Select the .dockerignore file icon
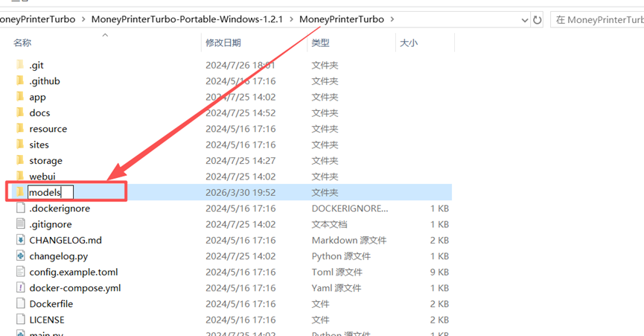 [21, 209]
